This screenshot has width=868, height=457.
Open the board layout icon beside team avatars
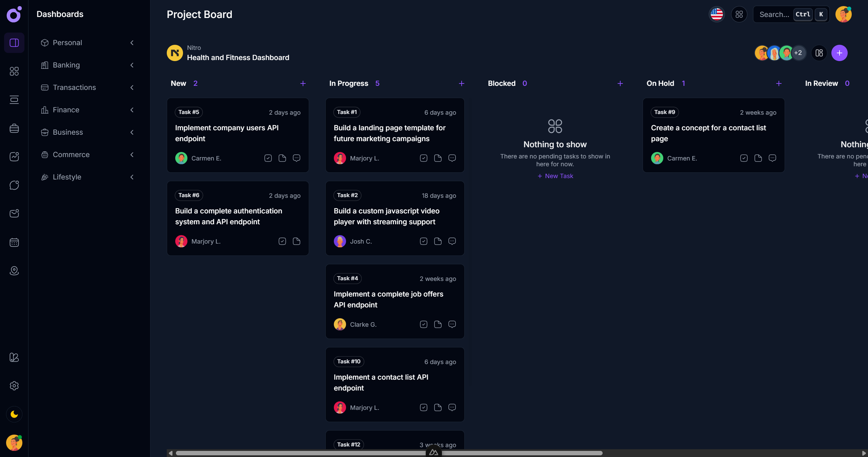(819, 53)
